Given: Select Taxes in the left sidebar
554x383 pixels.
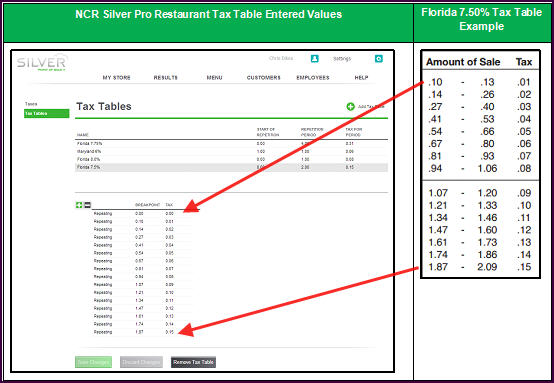Looking at the screenshot, I should (31, 104).
